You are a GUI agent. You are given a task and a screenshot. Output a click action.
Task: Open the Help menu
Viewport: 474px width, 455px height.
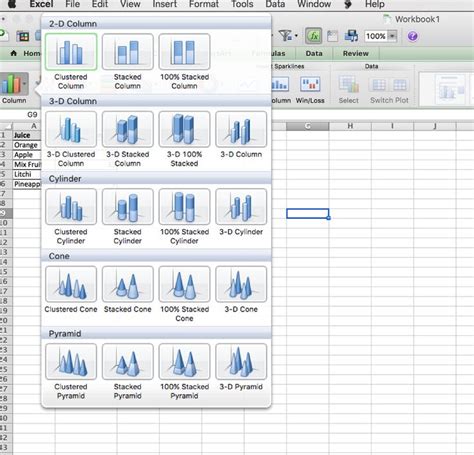375,4
